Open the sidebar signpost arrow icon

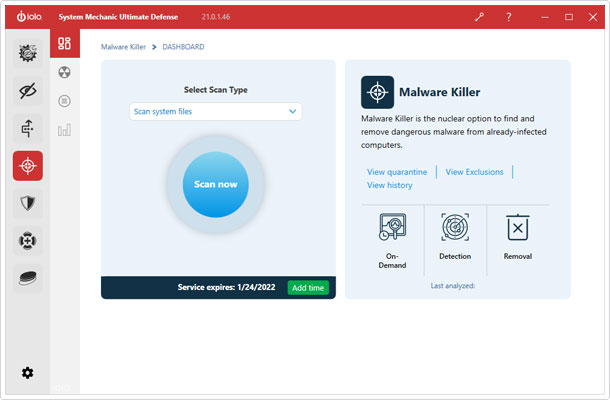(x=28, y=128)
